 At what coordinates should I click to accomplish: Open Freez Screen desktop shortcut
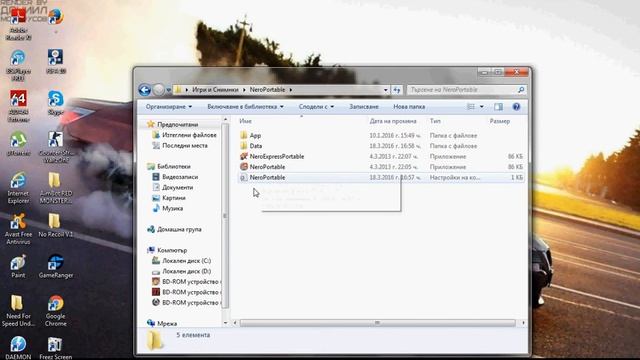[x=56, y=347]
